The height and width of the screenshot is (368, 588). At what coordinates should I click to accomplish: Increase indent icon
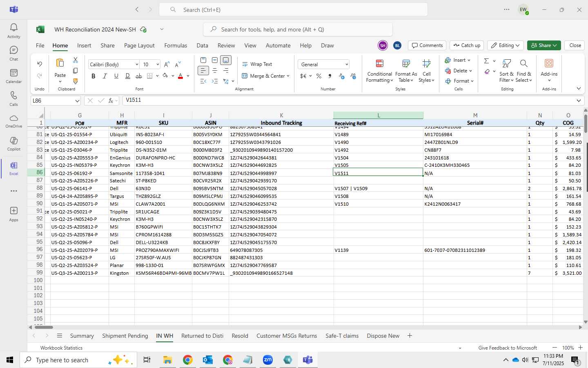215,81
